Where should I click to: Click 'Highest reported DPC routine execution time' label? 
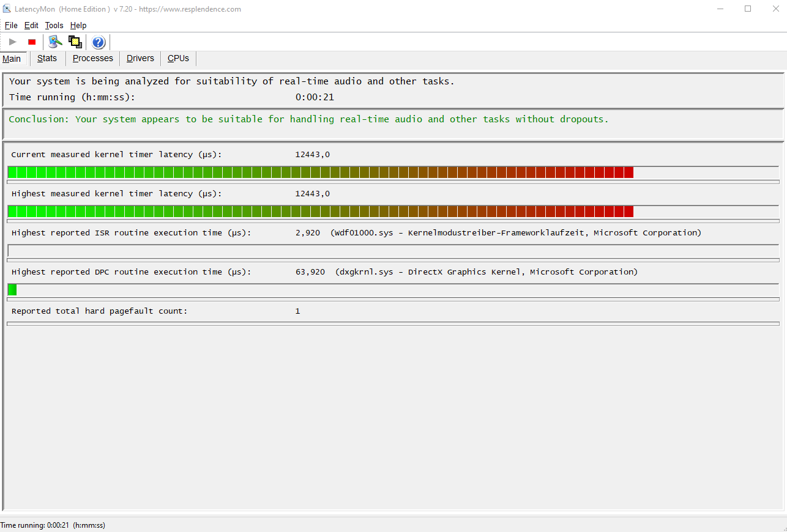pos(131,272)
